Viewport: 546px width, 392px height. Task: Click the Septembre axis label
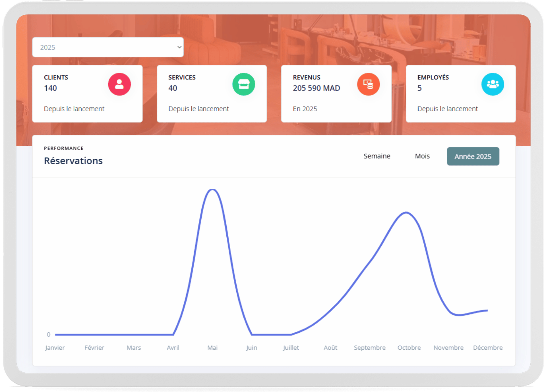[x=370, y=348]
